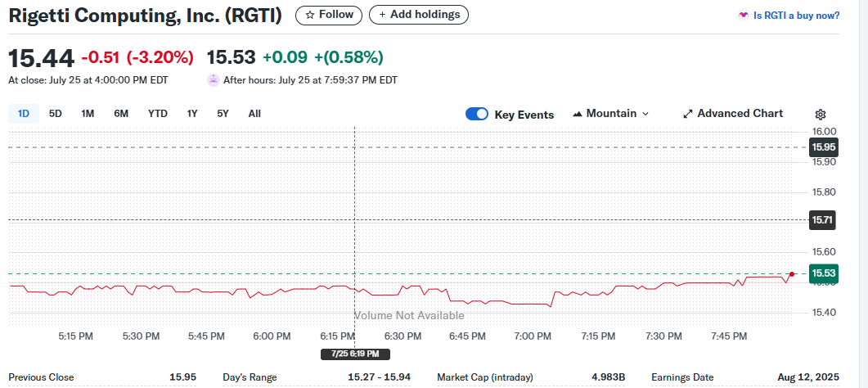Click the plus icon in Add holdings
The image size is (868, 388).
click(x=382, y=15)
